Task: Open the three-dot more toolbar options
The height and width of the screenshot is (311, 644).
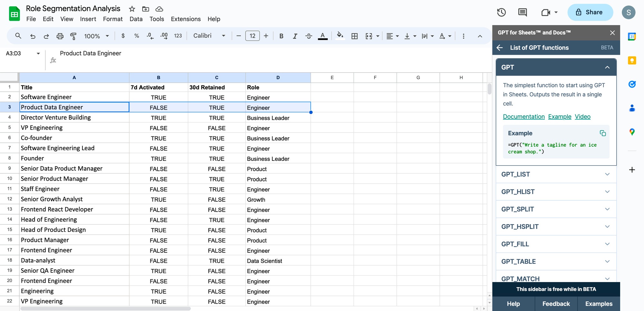Action: pos(463,36)
